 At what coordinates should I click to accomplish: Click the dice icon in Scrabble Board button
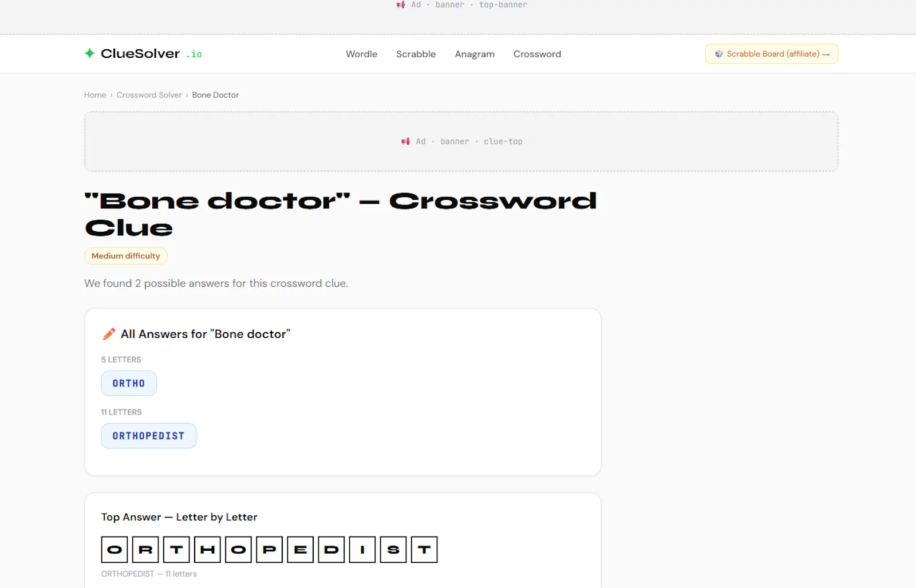click(719, 54)
